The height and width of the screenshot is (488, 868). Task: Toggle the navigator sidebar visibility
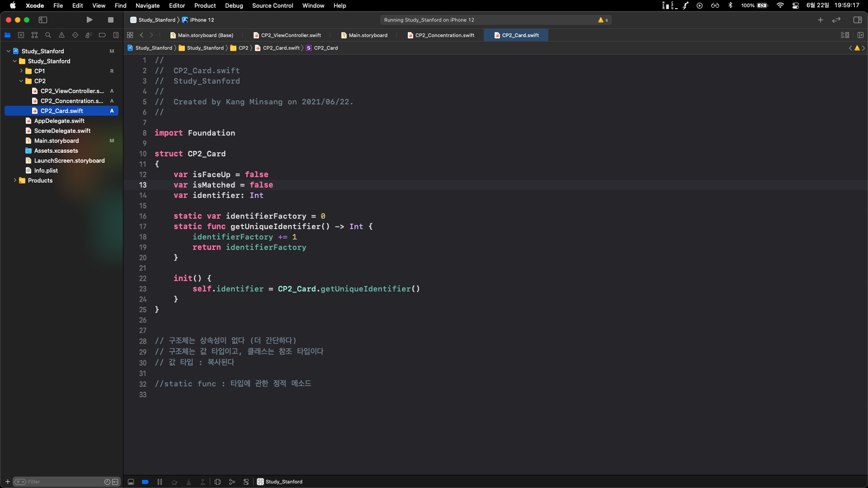(x=43, y=20)
